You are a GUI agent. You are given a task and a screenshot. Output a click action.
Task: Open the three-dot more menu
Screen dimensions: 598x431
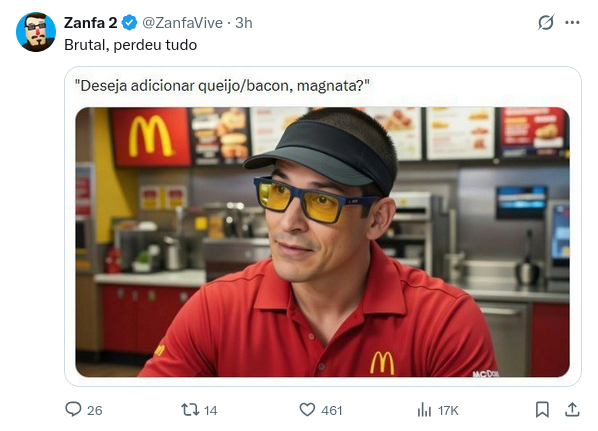572,23
